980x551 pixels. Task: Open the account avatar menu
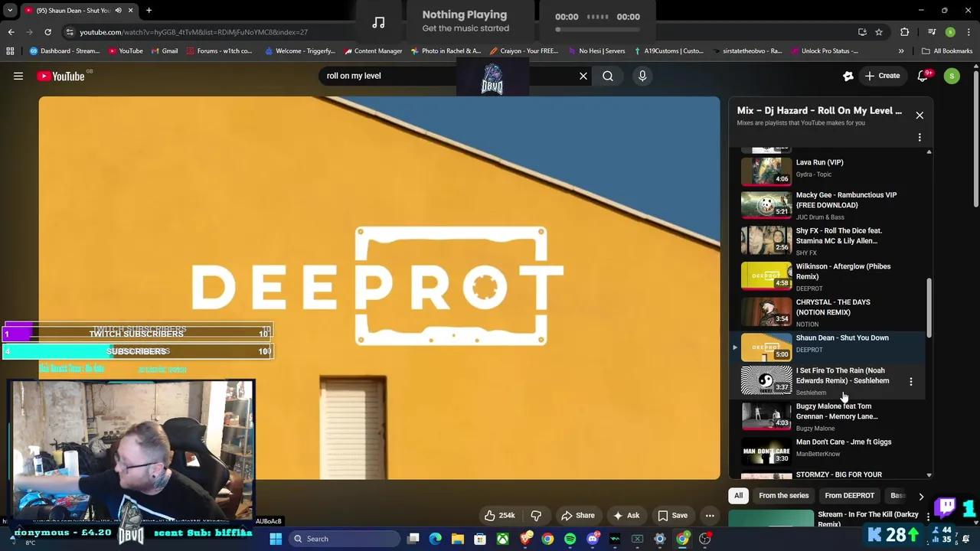tap(952, 76)
